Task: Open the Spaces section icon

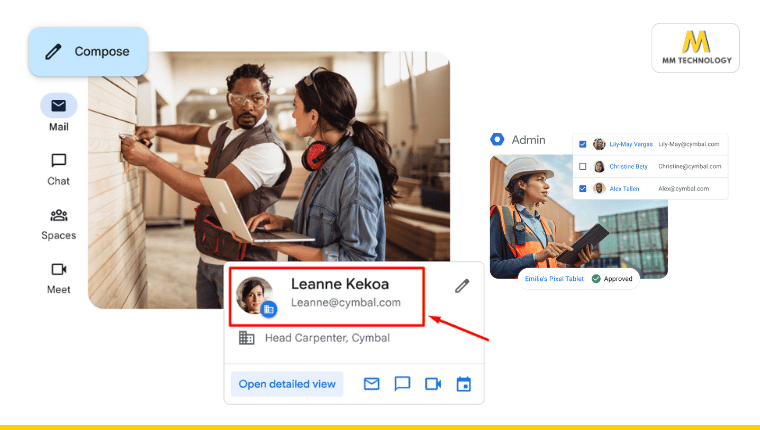Action: click(x=59, y=215)
